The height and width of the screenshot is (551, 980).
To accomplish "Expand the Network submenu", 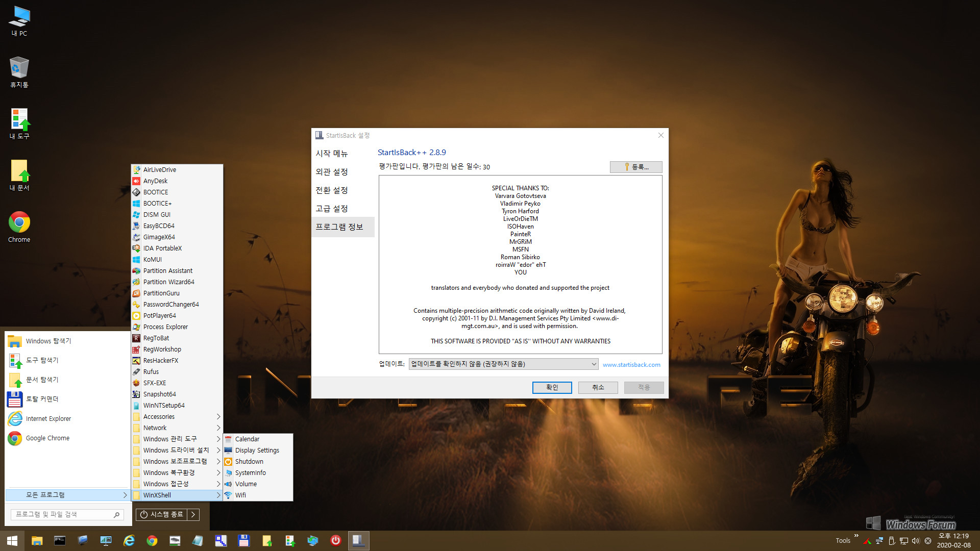I will coord(175,427).
